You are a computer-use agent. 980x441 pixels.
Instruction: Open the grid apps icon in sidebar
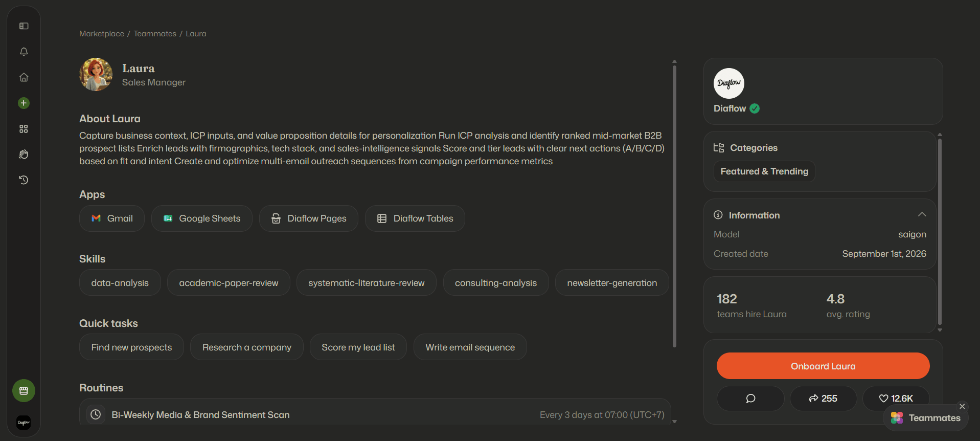point(24,129)
